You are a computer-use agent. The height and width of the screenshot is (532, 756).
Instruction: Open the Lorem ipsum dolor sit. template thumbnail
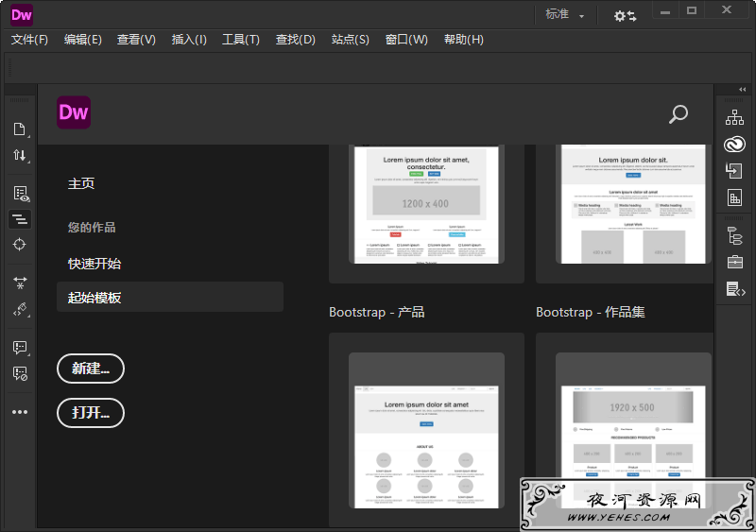[633, 204]
